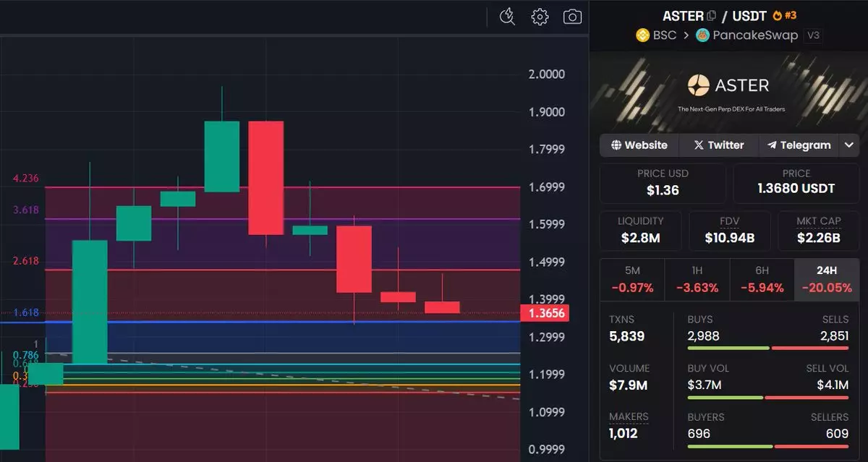Image resolution: width=868 pixels, height=462 pixels.
Task: Take a chart snapshot with camera icon
Action: click(x=572, y=17)
